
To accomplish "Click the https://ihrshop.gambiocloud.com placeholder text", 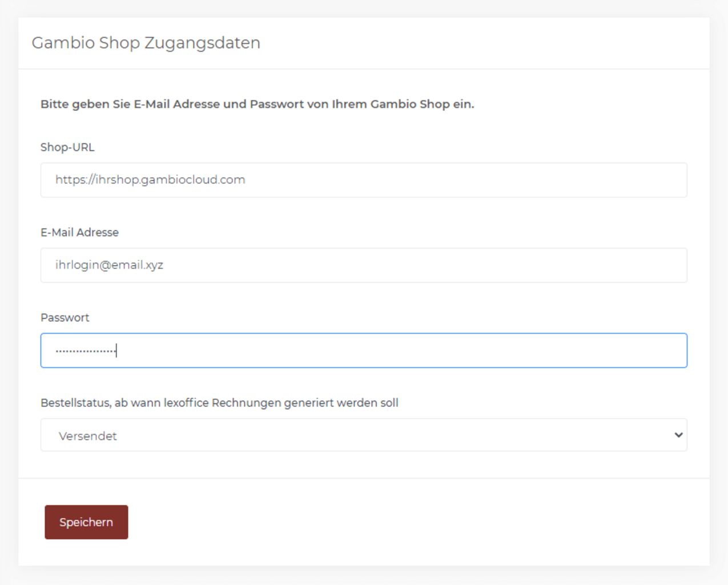I will 150,180.
